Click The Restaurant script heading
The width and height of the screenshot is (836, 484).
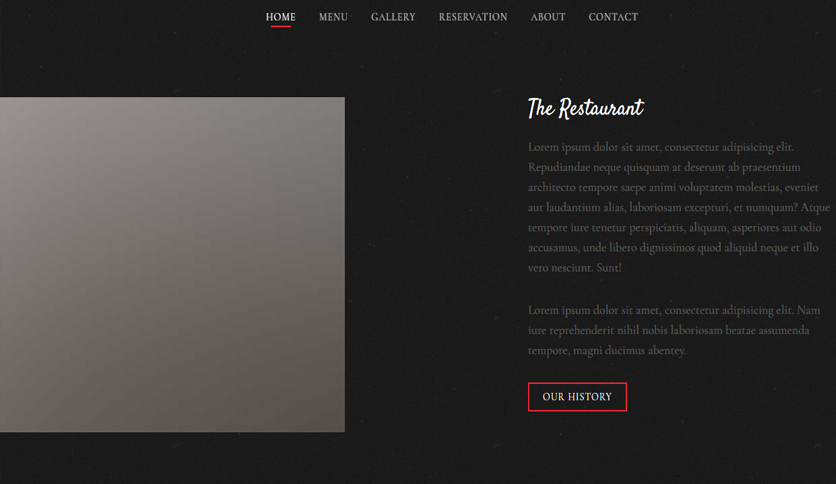pyautogui.click(x=585, y=108)
